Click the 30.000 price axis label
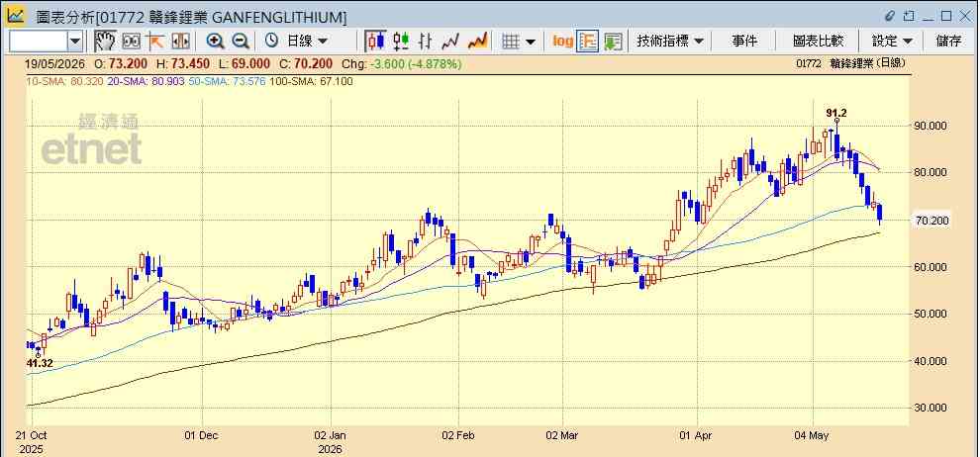The image size is (980, 457). pos(931,408)
